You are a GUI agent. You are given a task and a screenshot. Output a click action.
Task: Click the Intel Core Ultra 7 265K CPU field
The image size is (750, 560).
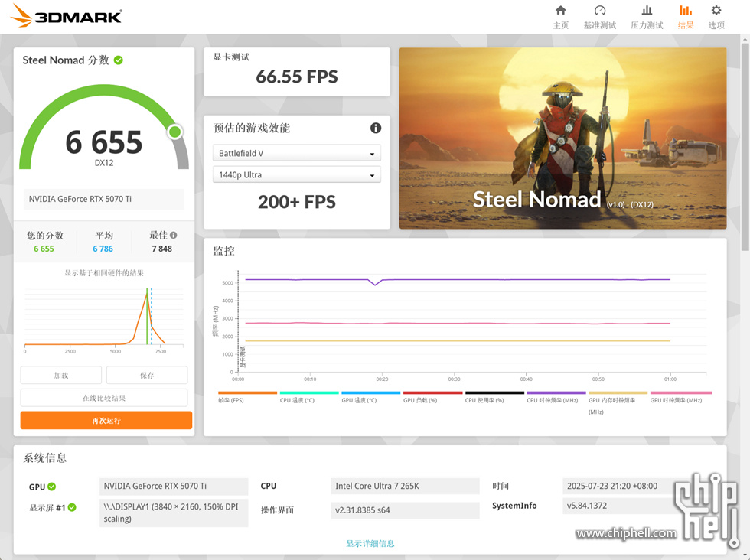click(x=405, y=486)
